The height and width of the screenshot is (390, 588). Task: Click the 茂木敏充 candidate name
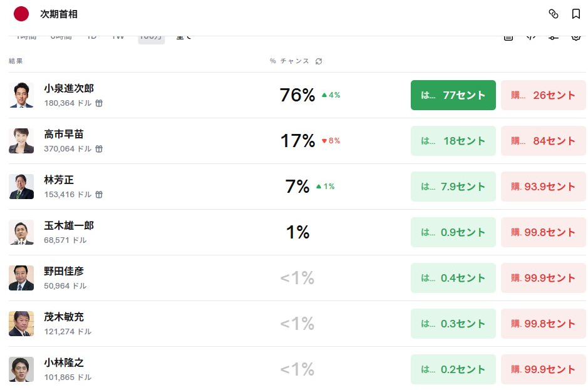(x=64, y=317)
